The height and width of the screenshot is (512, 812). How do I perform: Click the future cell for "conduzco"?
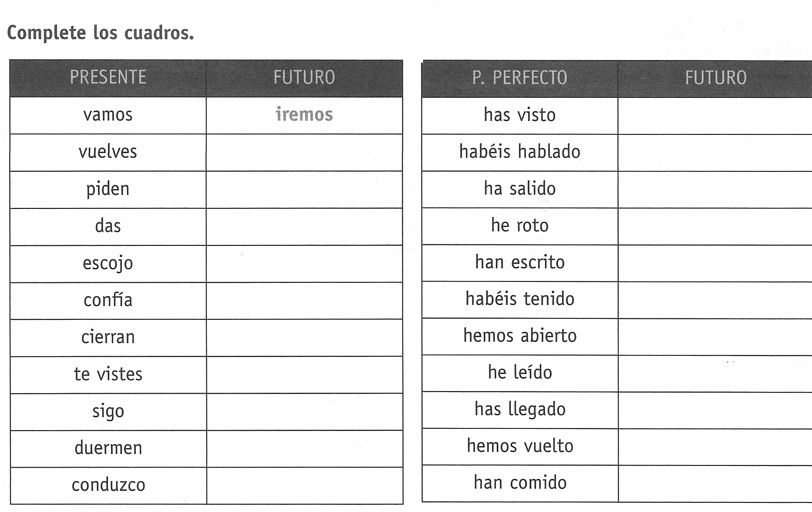tap(304, 486)
